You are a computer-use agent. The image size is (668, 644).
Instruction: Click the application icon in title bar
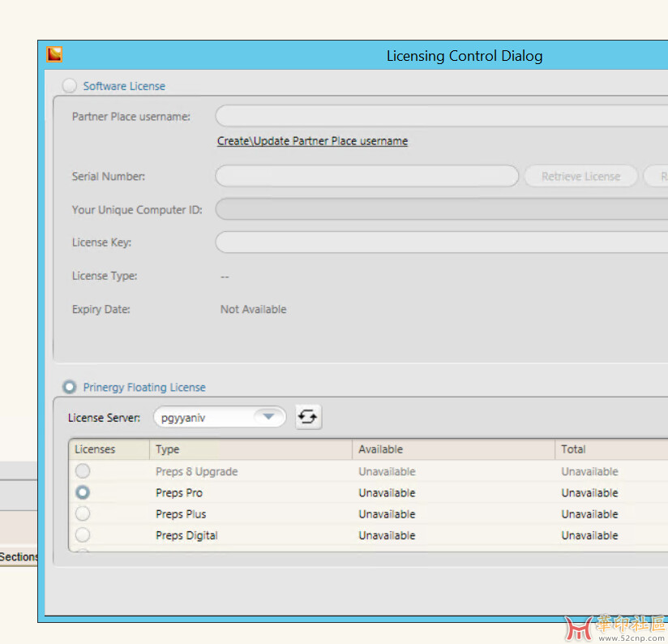pyautogui.click(x=55, y=55)
